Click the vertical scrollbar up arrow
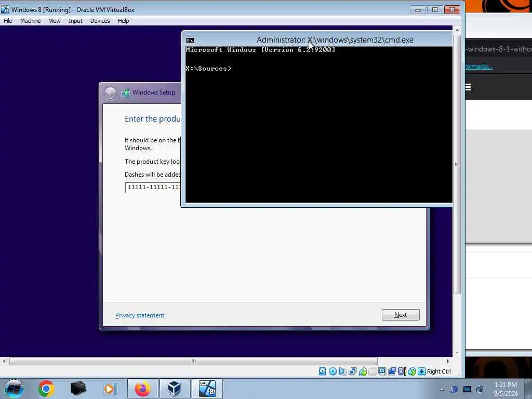The height and width of the screenshot is (399, 532). 457,30
